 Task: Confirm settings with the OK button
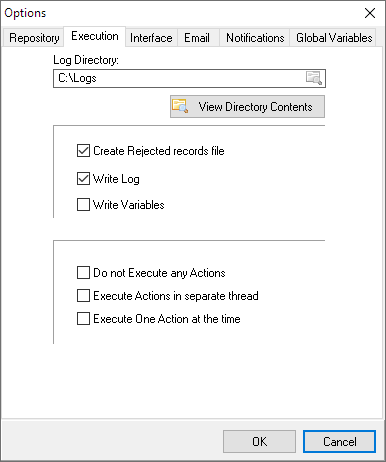pos(259,442)
